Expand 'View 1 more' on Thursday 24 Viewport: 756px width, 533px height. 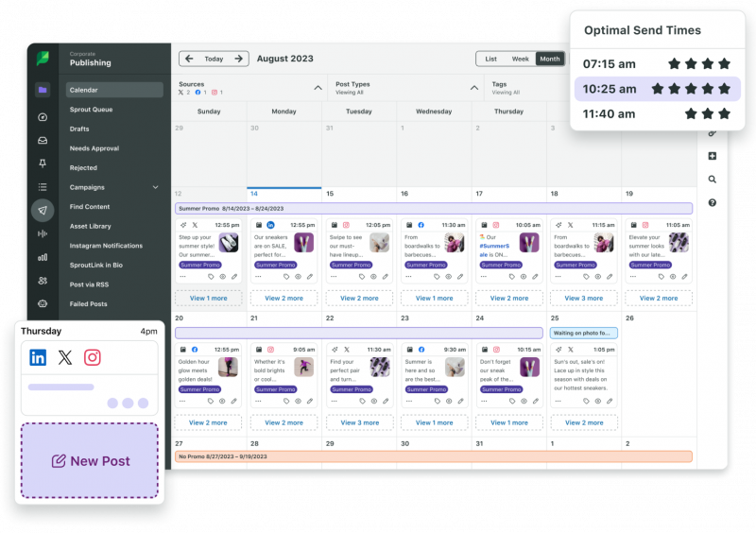point(509,422)
